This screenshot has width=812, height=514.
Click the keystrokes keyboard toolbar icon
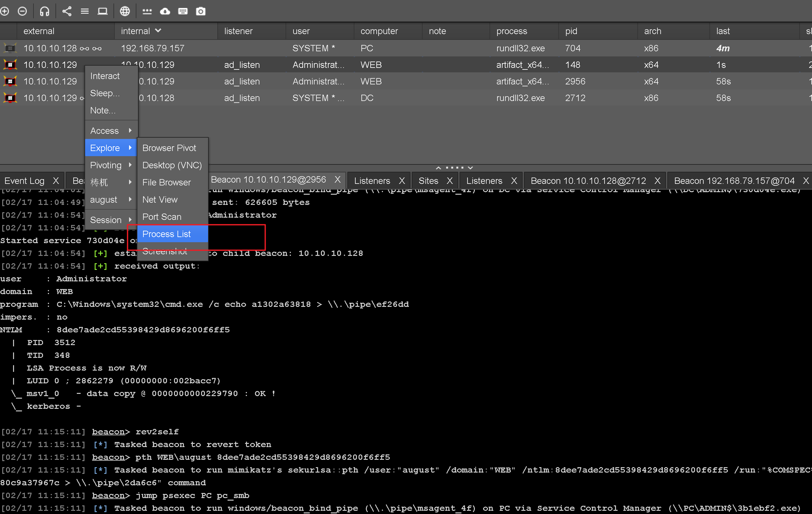point(183,11)
